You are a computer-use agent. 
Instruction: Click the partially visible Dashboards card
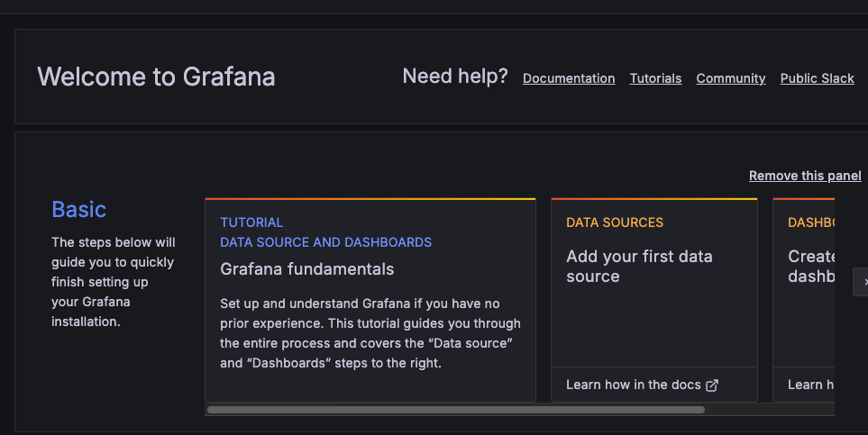coord(804,300)
